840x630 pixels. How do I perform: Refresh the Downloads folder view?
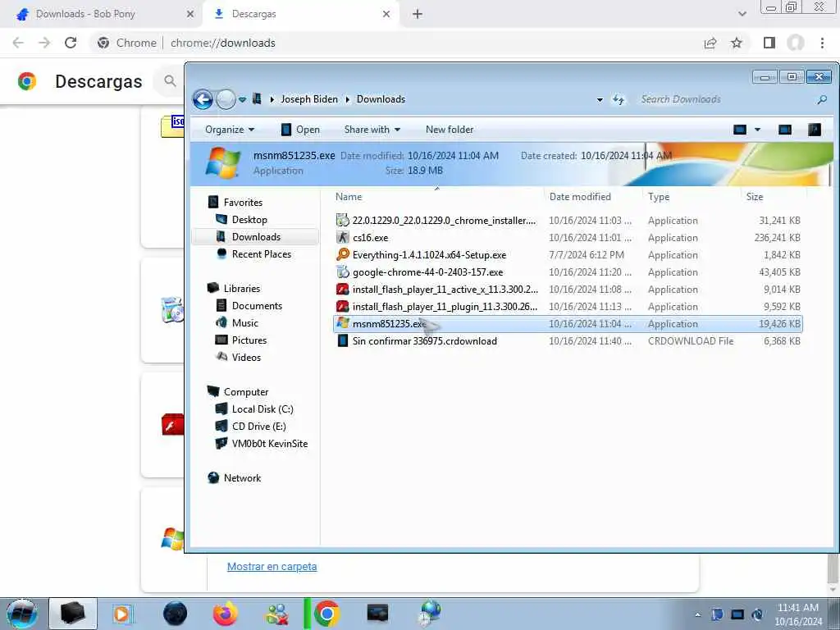coord(619,99)
